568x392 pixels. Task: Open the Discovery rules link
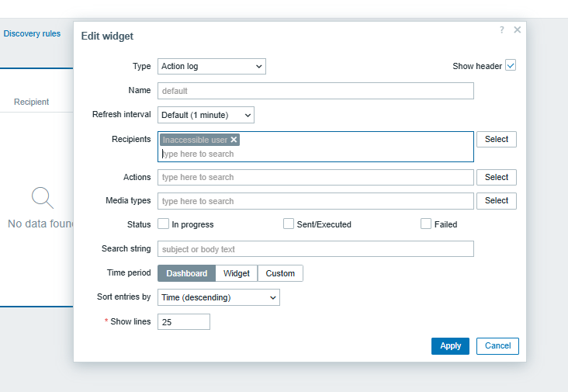point(32,34)
